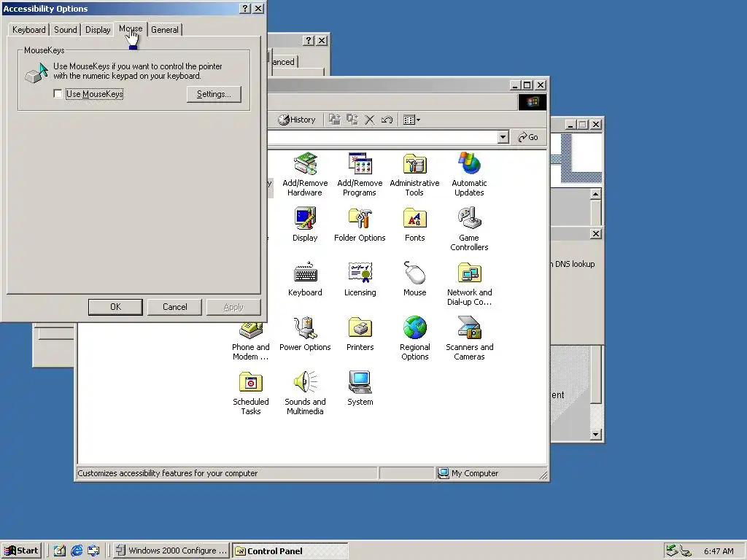Screen dimensions: 747x560
Task: Click the Copy To toolbar icon
Action: click(352, 120)
